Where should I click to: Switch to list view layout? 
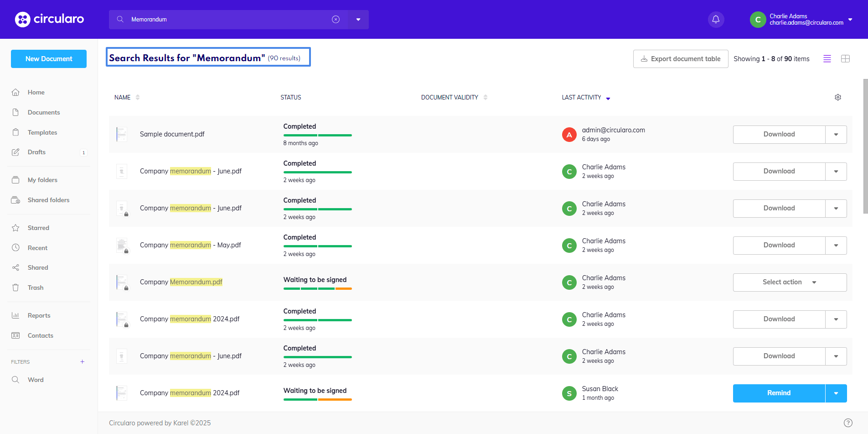coord(827,59)
